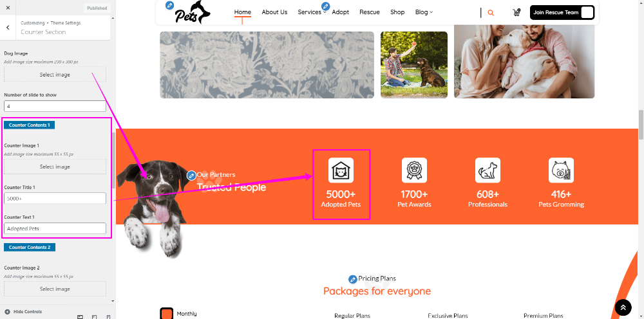Image resolution: width=644 pixels, height=319 pixels.
Task: Click the scroll-to-top double chevron button
Action: [623, 307]
